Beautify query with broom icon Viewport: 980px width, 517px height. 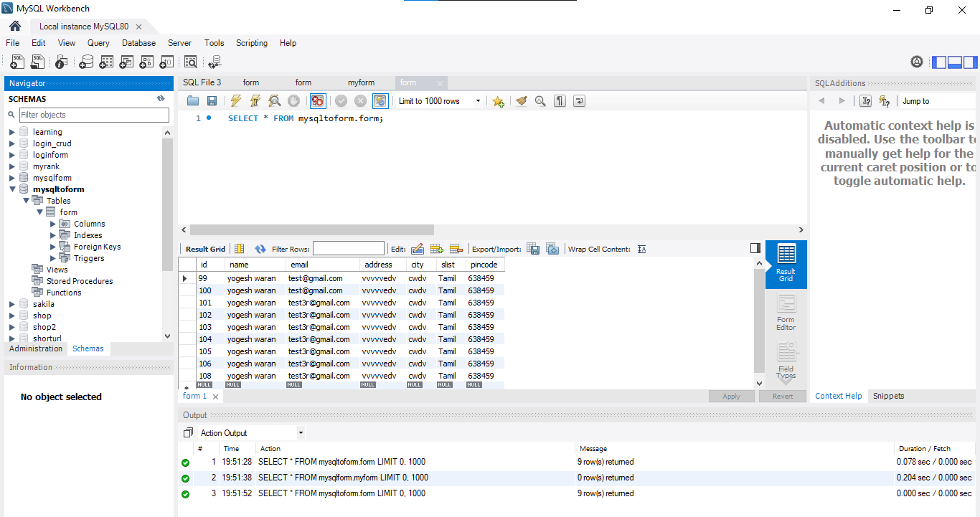(x=521, y=101)
